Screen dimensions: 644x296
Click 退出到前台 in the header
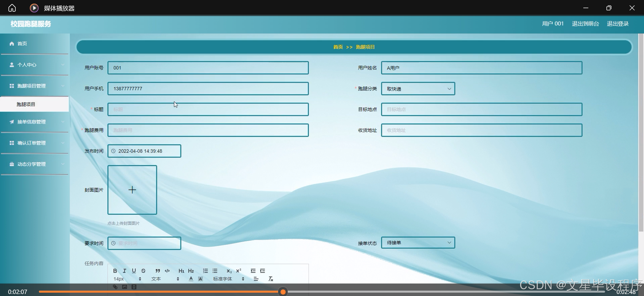(x=585, y=24)
